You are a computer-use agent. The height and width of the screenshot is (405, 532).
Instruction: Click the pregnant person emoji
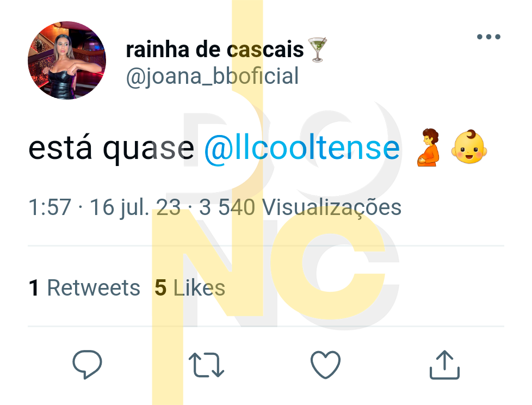(x=428, y=147)
